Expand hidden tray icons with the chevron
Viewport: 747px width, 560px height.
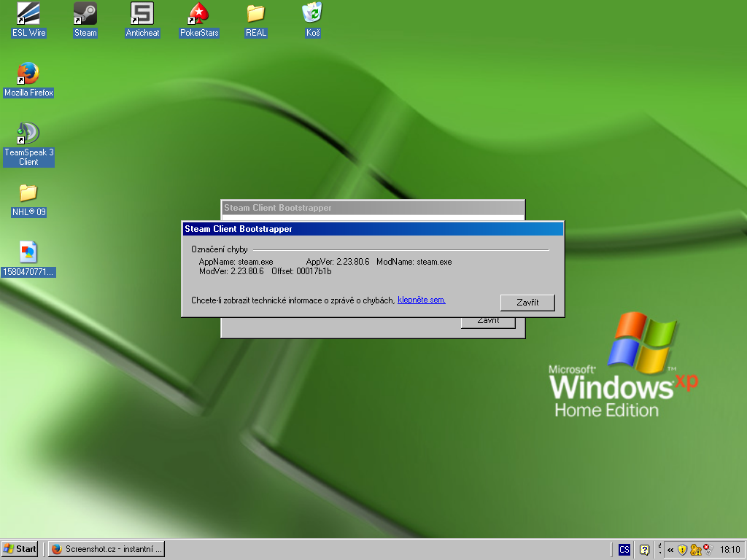(x=670, y=550)
